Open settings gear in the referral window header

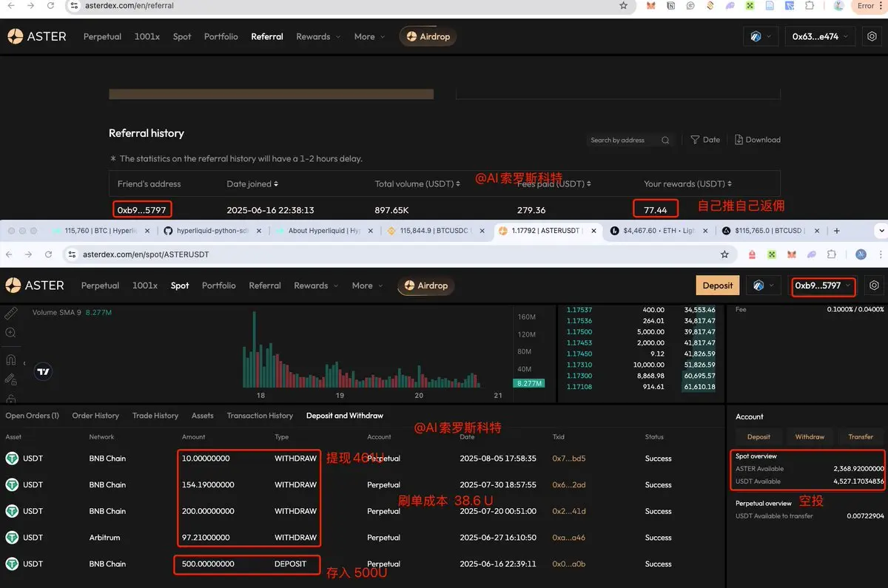tap(873, 36)
